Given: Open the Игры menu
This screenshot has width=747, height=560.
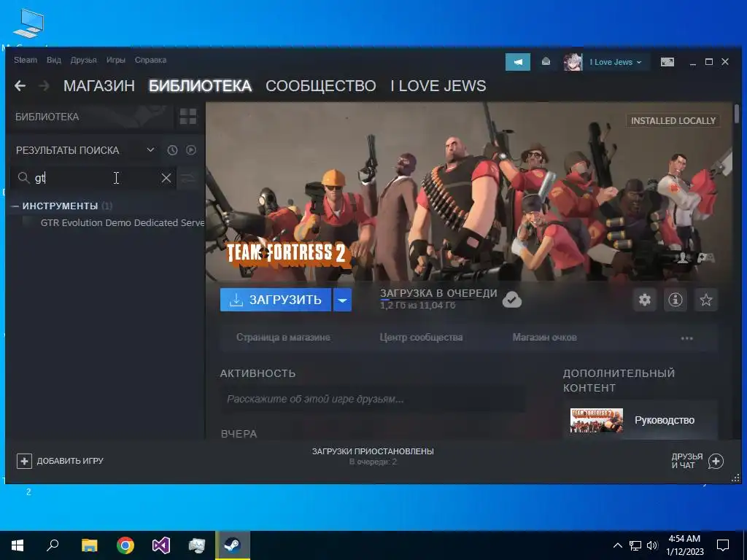Looking at the screenshot, I should coord(116,60).
